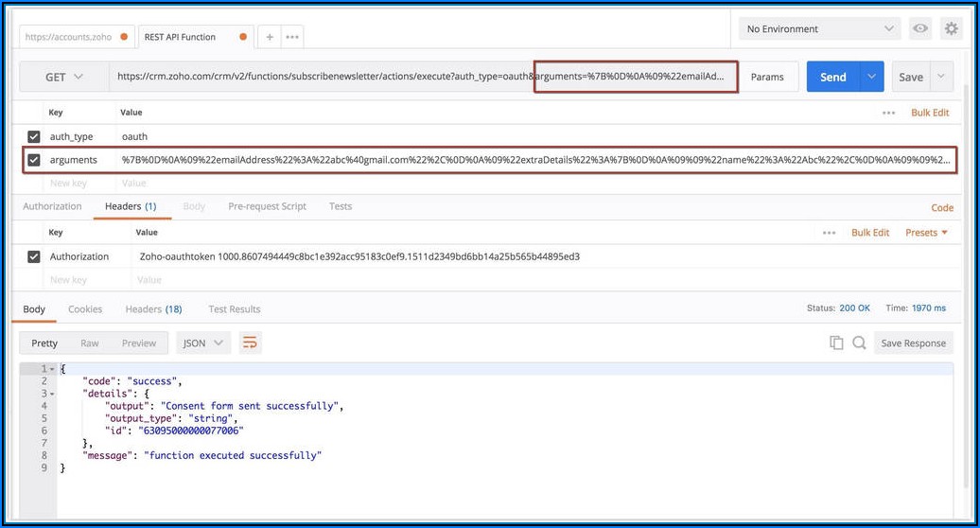Image resolution: width=980 pixels, height=528 pixels.
Task: Uncheck the arguments parameter checkbox
Action: pyautogui.click(x=34, y=160)
